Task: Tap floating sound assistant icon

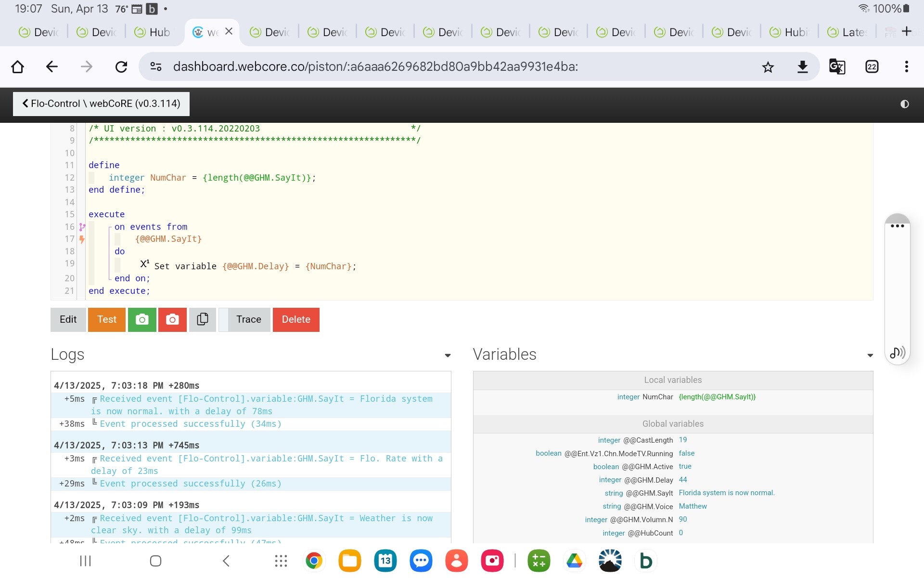Action: [898, 353]
